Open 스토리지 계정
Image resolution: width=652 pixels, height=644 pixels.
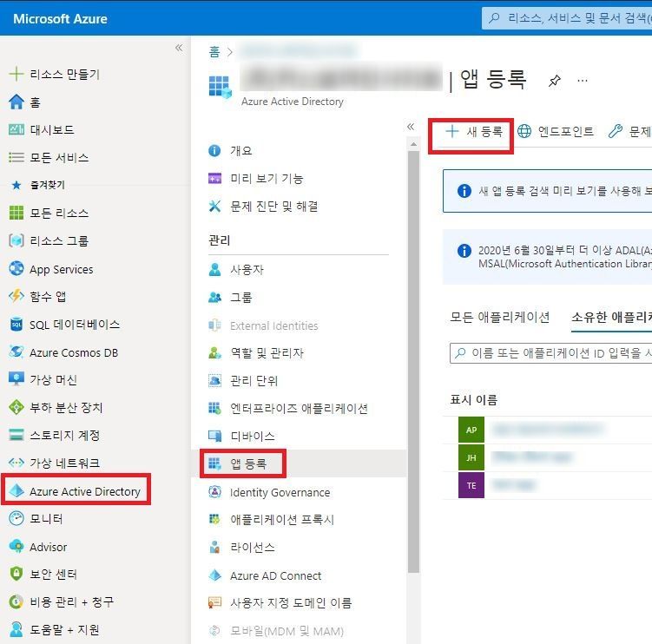click(55, 435)
